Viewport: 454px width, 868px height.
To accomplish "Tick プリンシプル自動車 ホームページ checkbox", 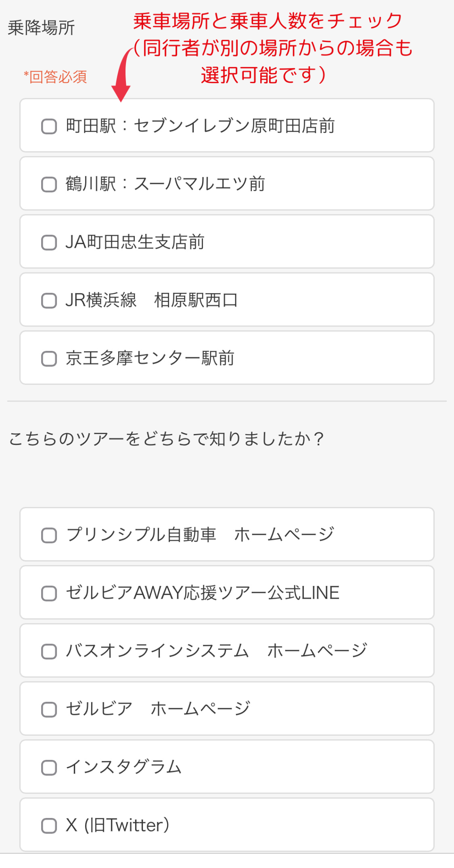I will 49,535.
